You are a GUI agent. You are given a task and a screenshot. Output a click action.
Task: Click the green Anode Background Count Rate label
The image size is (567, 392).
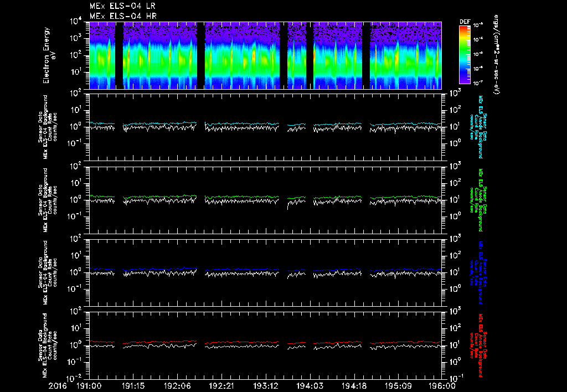tap(478, 200)
